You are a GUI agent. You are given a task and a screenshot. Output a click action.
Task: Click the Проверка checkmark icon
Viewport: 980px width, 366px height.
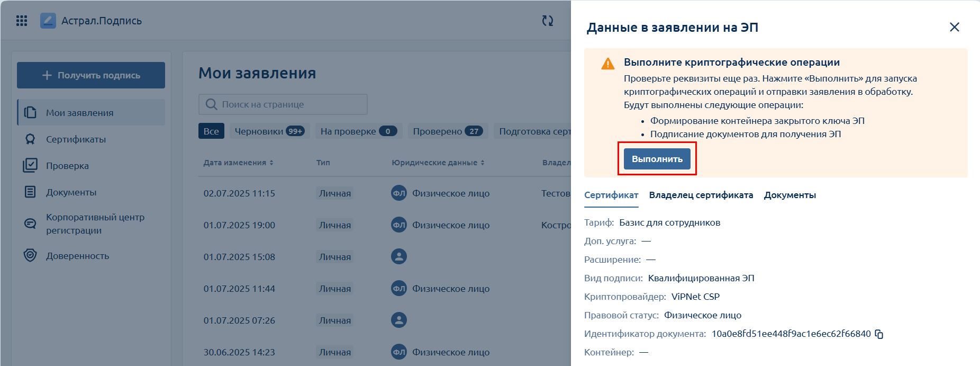click(x=30, y=165)
